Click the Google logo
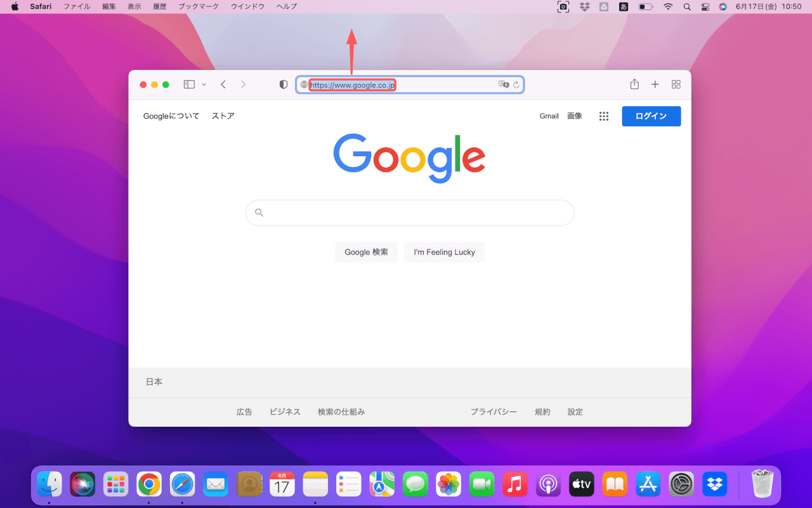The height and width of the screenshot is (508, 812). point(409,157)
